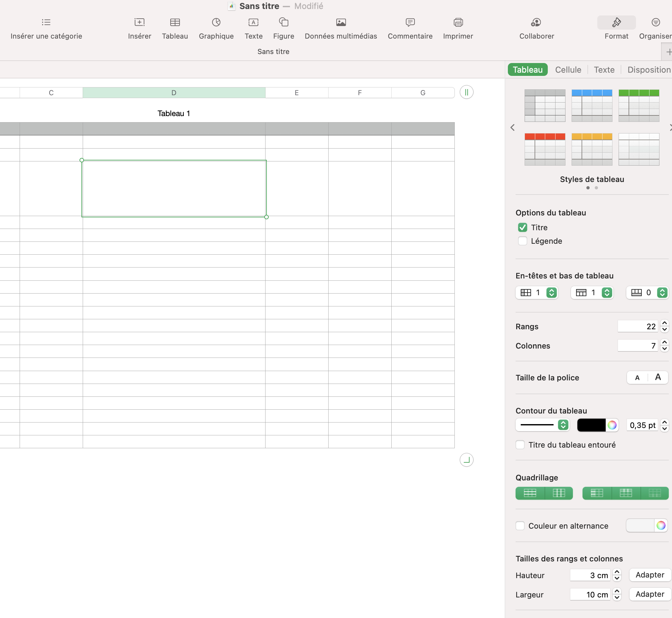Enable the Légende checkbox

coord(522,241)
